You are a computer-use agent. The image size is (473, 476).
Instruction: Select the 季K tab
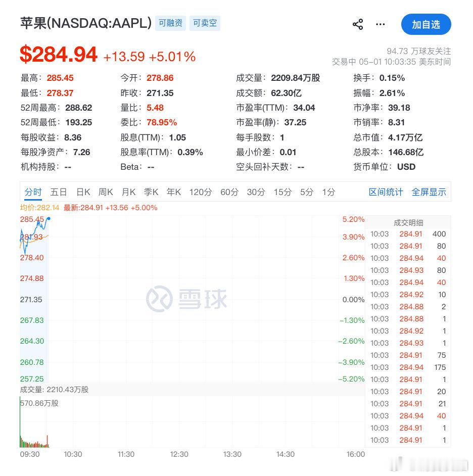pos(151,192)
